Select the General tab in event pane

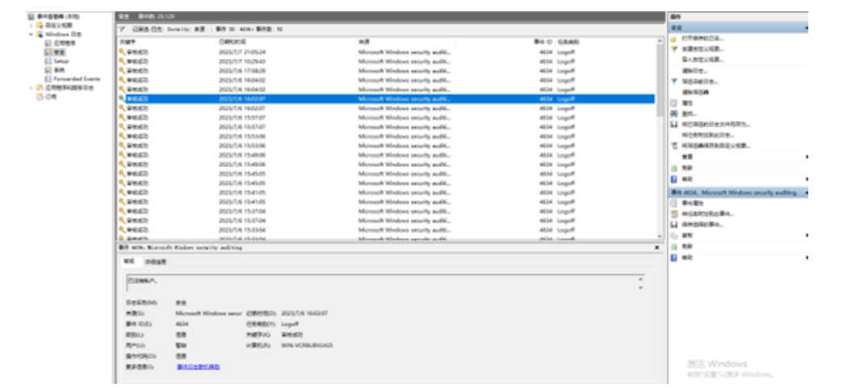coord(128,261)
